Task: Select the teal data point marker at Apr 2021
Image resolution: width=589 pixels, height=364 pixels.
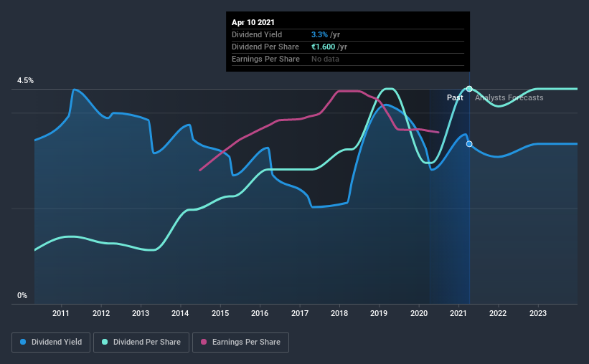Action: [x=469, y=89]
